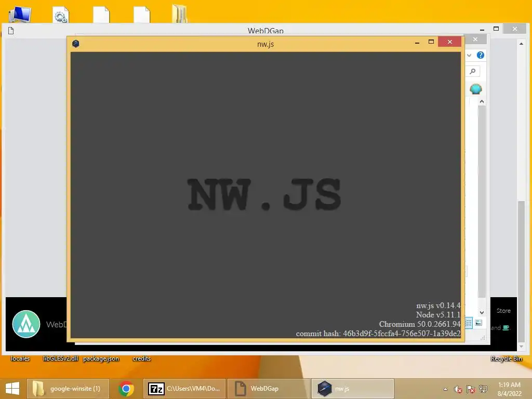Select the Node v5.11.1 text

click(438, 315)
